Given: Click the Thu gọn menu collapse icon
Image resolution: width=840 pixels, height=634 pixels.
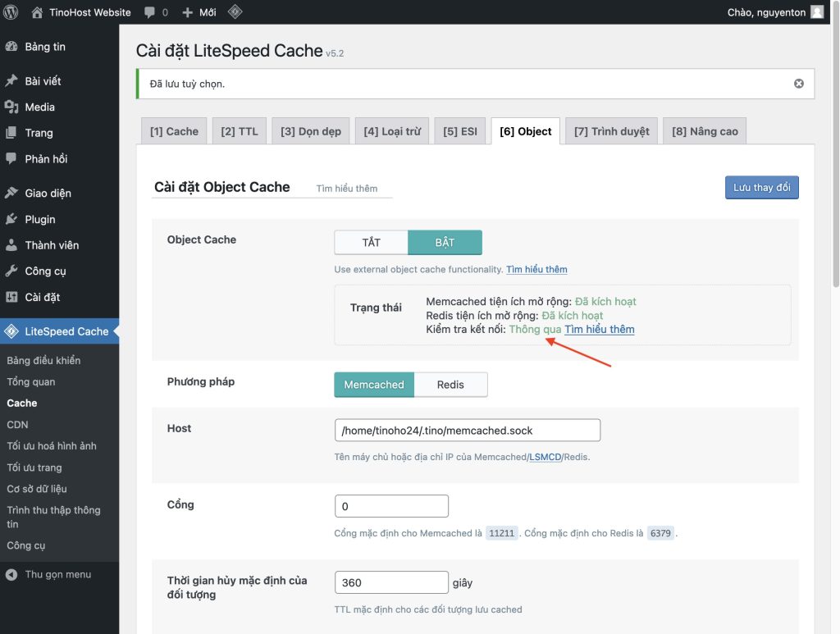Looking at the screenshot, I should (11, 575).
